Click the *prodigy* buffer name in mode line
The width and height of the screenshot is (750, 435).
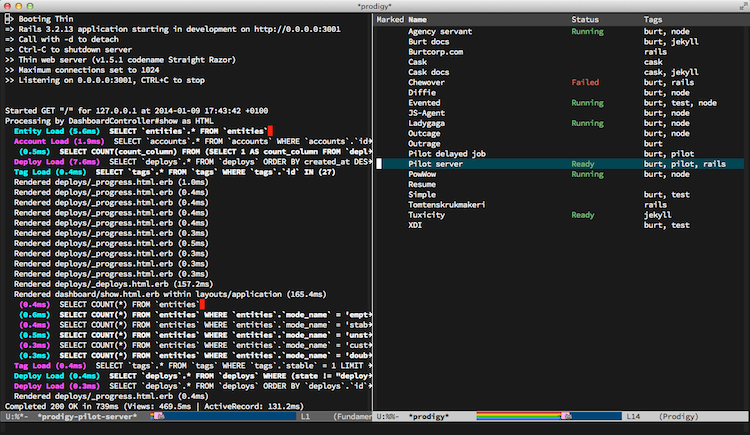430,416
